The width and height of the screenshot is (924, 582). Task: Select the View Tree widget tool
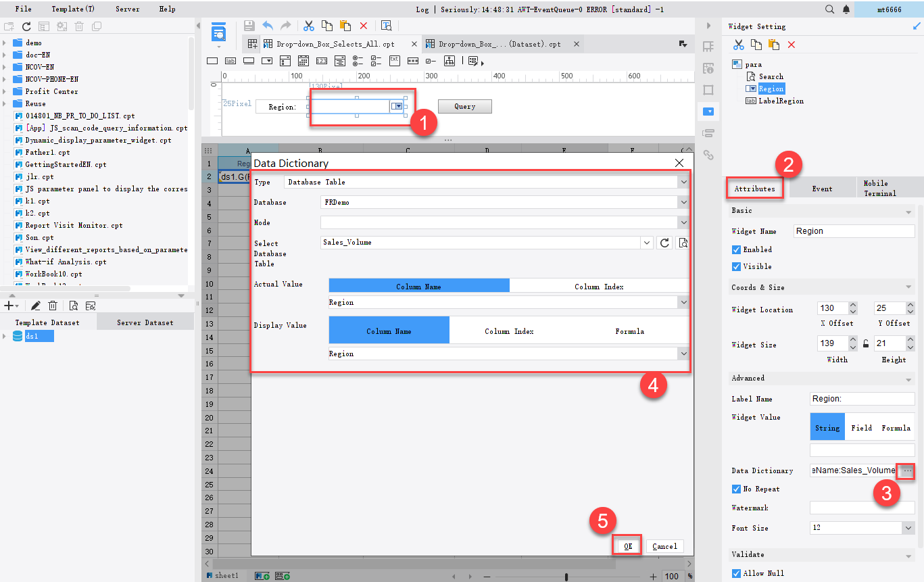coord(448,60)
